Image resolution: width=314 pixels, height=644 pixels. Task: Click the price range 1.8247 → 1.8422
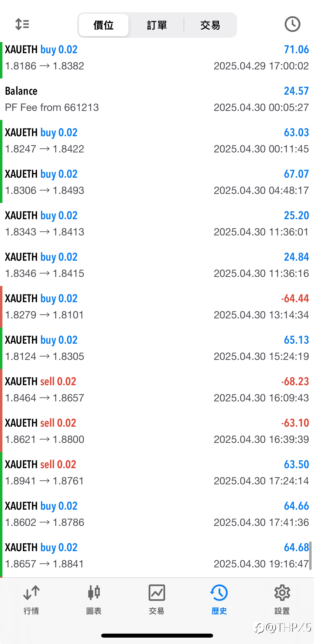[x=44, y=149]
